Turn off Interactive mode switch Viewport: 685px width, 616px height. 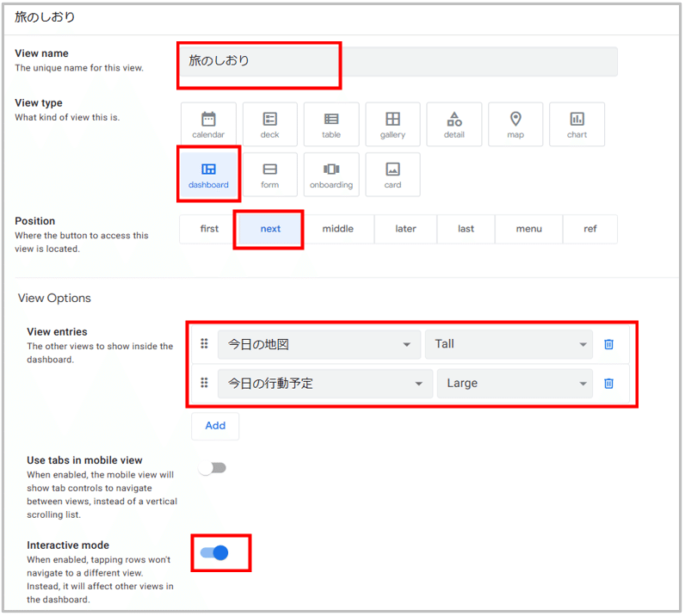(214, 553)
